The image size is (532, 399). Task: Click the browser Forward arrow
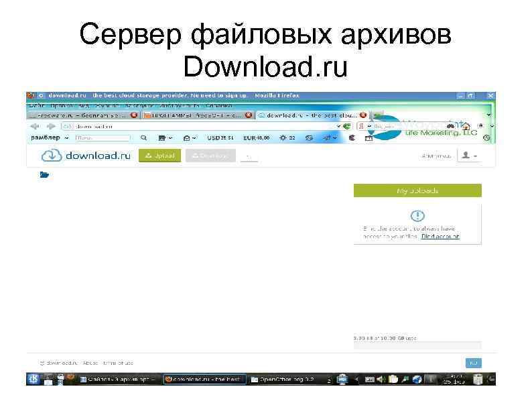tap(51, 126)
